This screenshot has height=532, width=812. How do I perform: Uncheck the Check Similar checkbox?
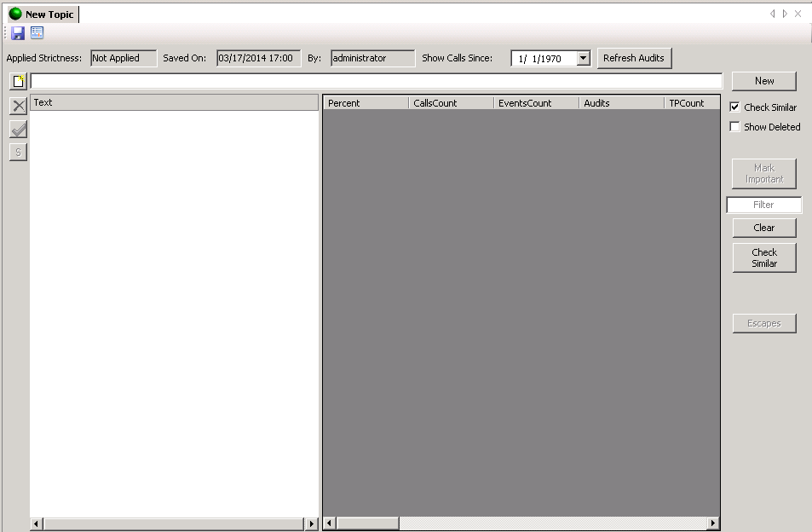tap(735, 107)
